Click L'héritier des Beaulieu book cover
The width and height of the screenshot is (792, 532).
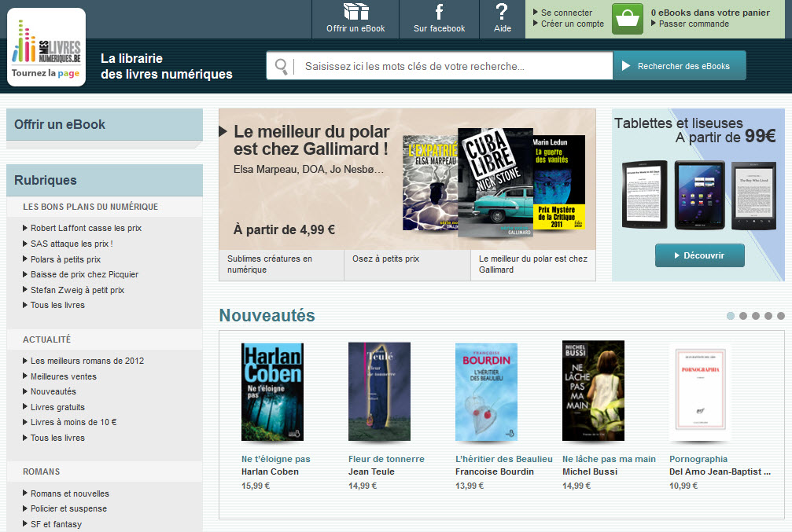486,392
